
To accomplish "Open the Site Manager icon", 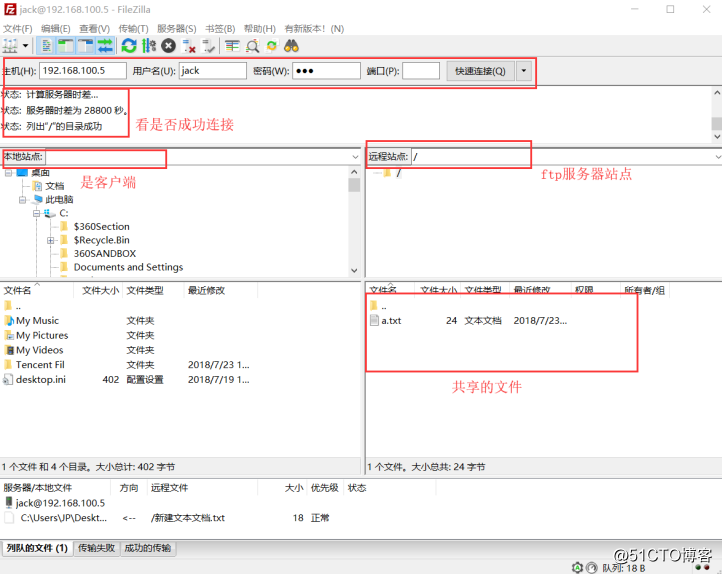I will coord(10,46).
